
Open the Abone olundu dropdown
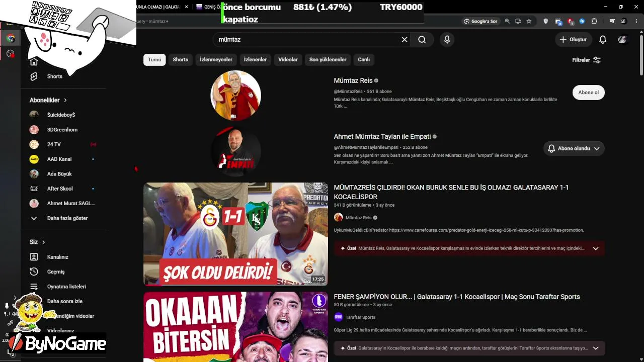click(x=574, y=148)
